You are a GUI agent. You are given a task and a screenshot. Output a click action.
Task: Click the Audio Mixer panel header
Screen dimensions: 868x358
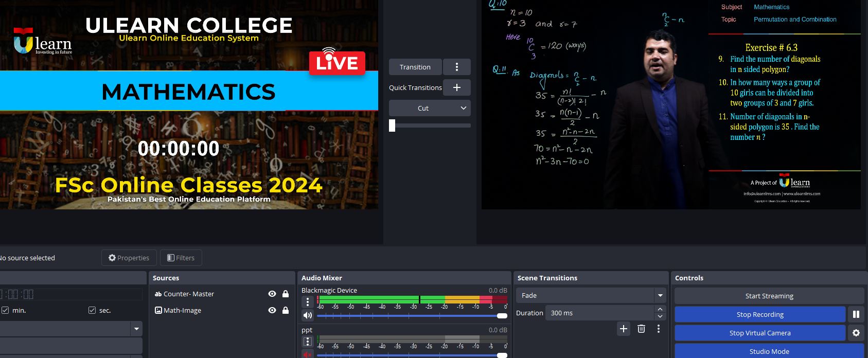coord(404,278)
